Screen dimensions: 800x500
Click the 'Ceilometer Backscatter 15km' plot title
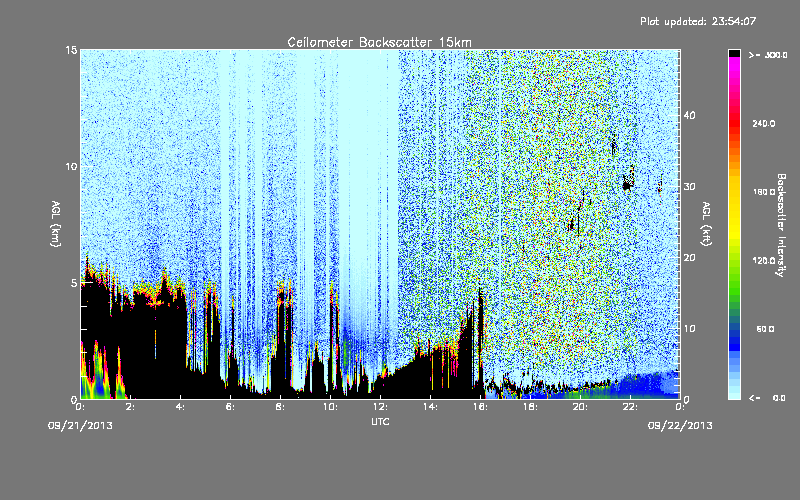380,42
